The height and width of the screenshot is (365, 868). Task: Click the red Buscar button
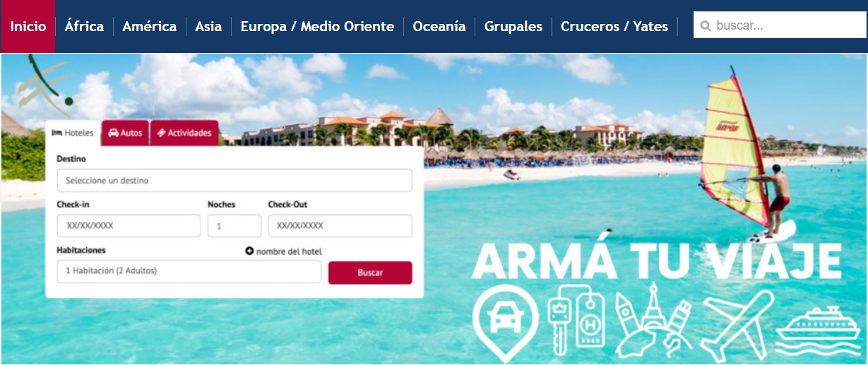(370, 273)
